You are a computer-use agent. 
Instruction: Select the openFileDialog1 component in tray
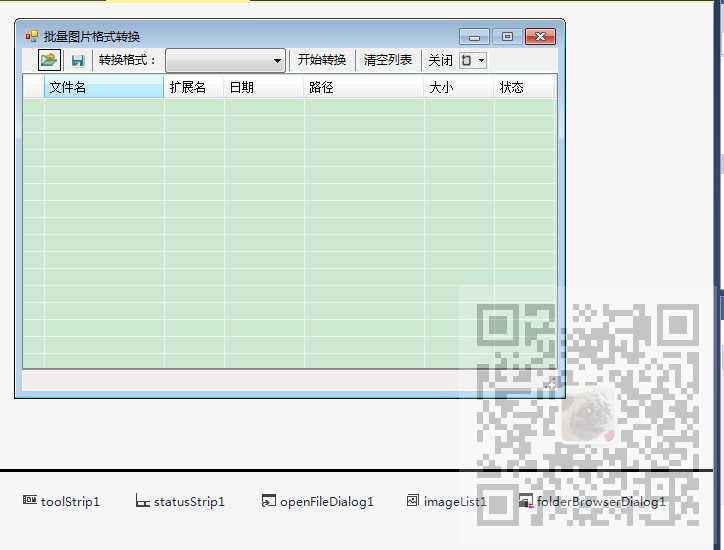(318, 501)
